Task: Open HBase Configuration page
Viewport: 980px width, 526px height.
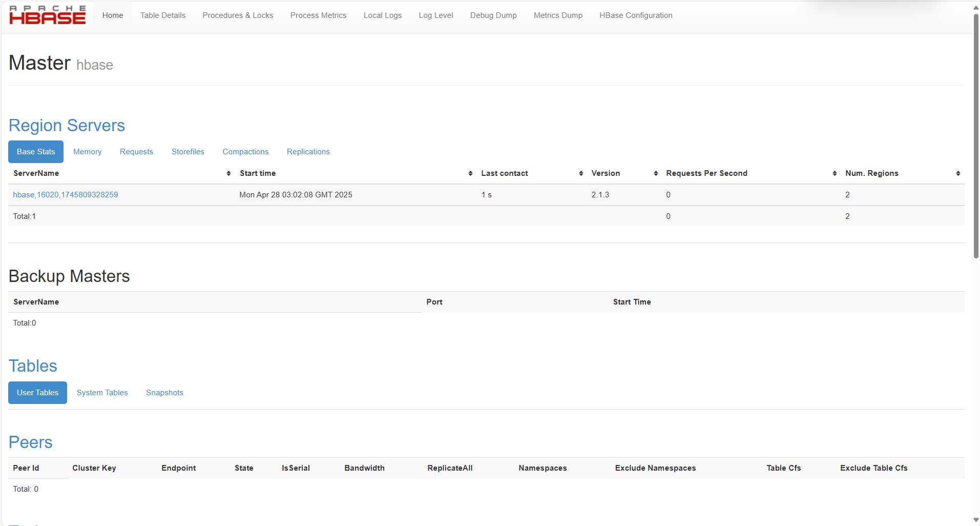Action: (x=636, y=15)
